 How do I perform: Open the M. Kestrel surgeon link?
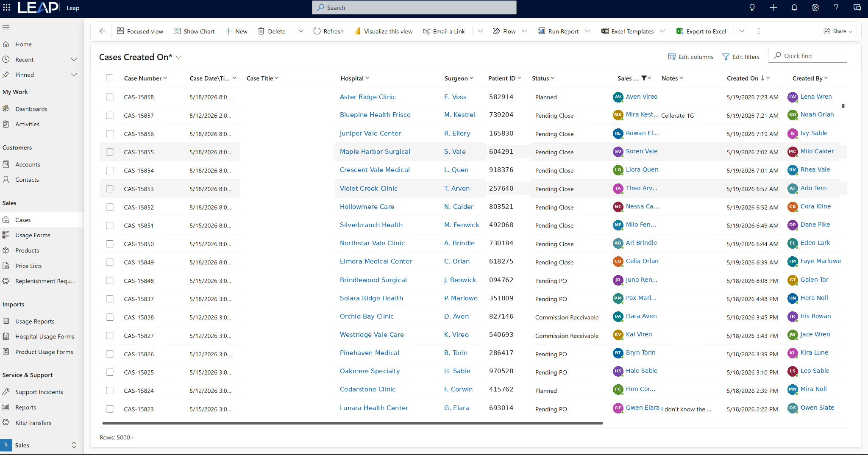460,115
